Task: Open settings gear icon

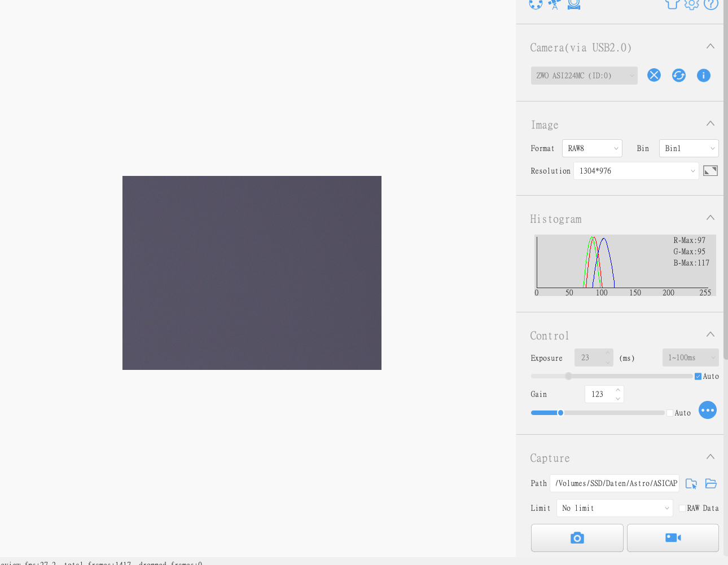Action: coord(691,4)
